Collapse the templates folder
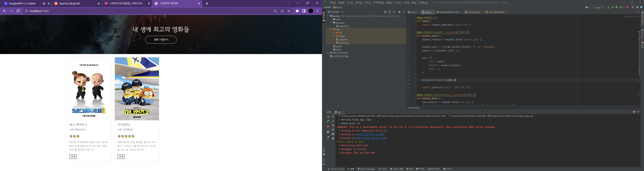Image resolution: width=644 pixels, height=171 pixels. (x=331, y=23)
